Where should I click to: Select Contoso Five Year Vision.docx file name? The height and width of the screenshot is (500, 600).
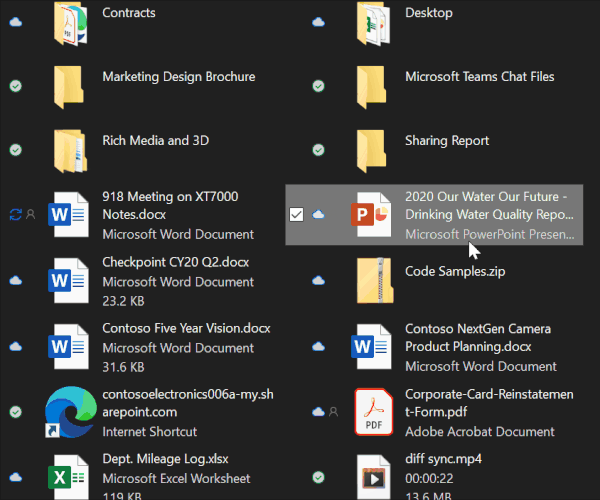(186, 328)
